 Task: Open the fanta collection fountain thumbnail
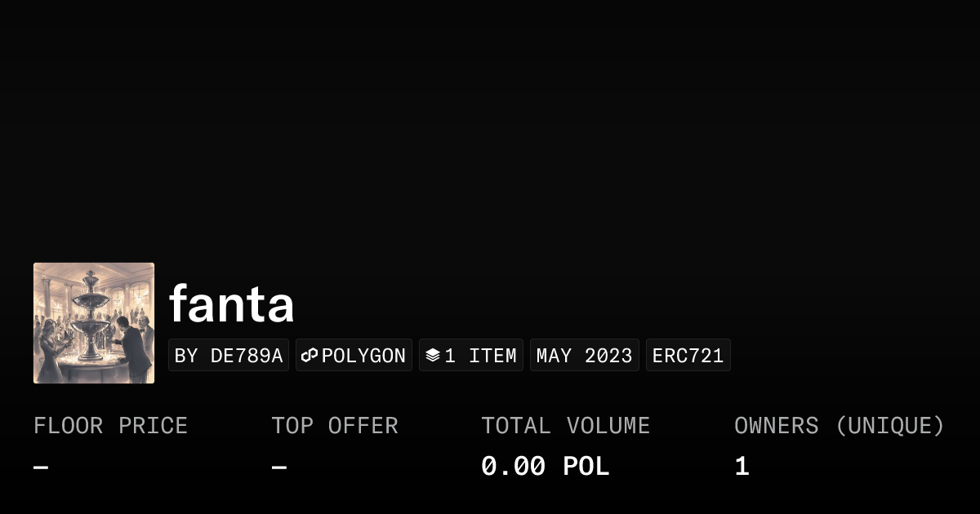click(94, 323)
